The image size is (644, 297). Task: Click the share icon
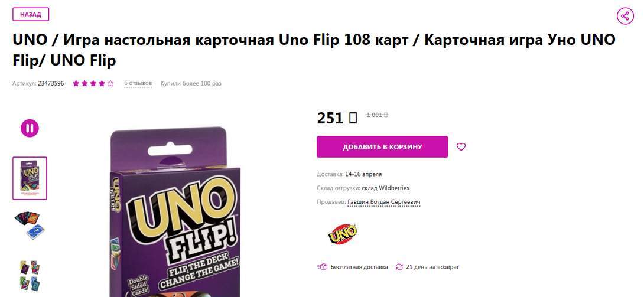[625, 16]
